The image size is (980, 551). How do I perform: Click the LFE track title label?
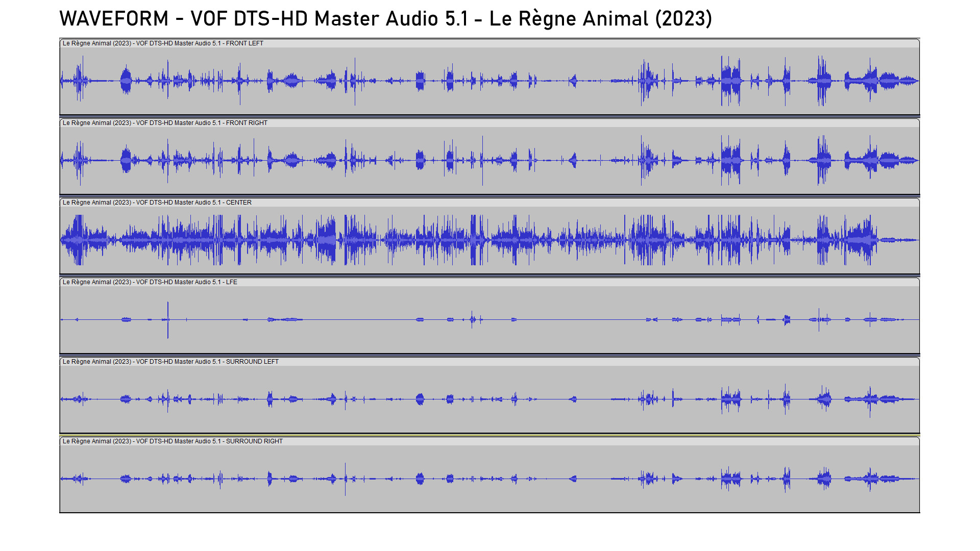click(x=150, y=282)
